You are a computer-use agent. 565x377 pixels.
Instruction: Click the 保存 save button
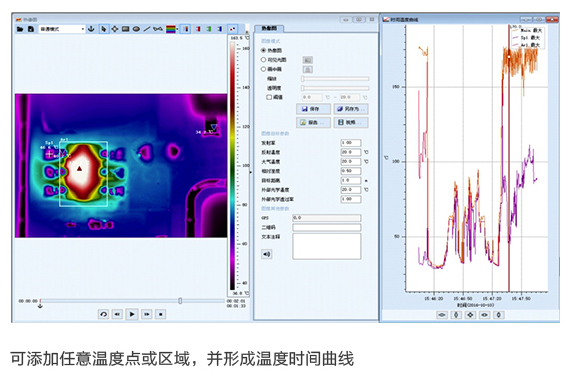(313, 109)
